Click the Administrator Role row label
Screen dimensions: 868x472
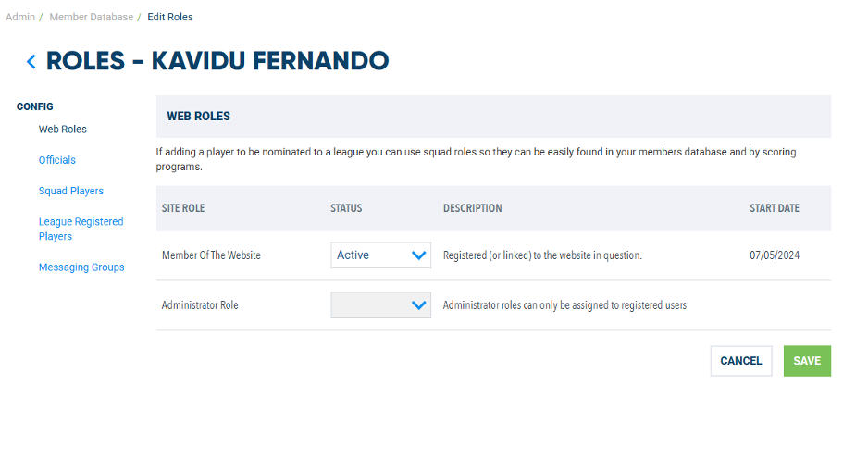[200, 305]
